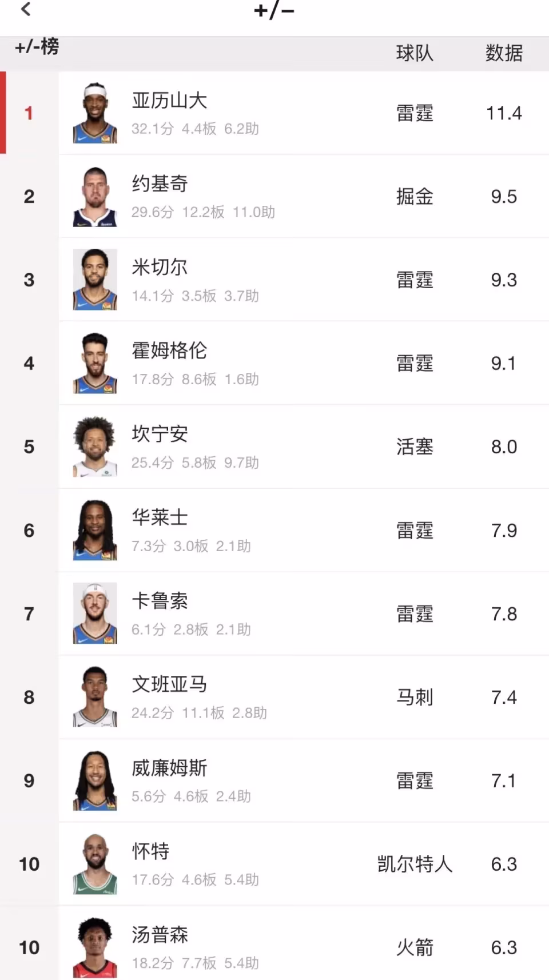Tap the 球队 column header
The image size is (549, 980).
pos(415,53)
